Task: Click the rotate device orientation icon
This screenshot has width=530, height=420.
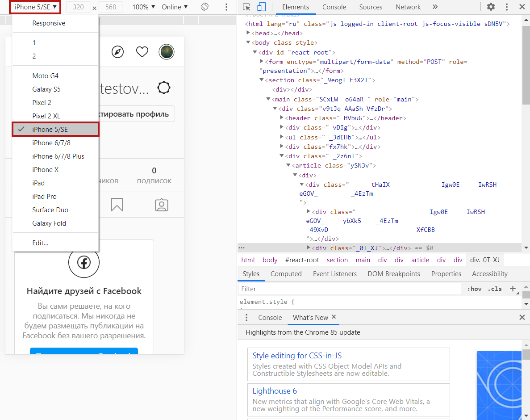Action: pos(204,7)
